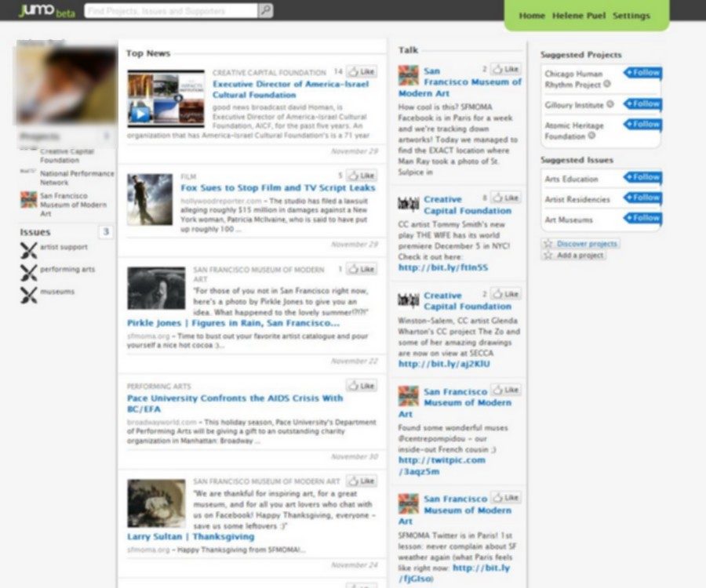This screenshot has width=706, height=588.
Task: Click the performing arts issue icon
Action: click(x=28, y=273)
